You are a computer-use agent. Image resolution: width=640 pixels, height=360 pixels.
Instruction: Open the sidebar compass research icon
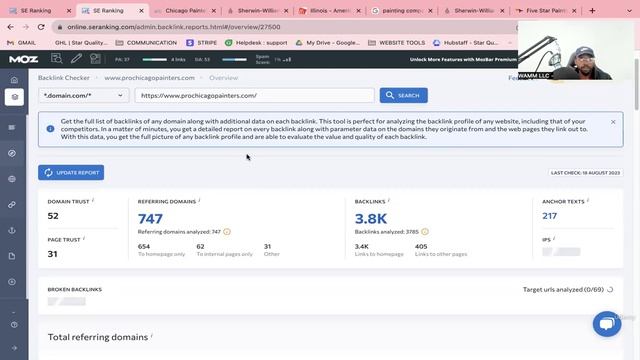[12, 153]
